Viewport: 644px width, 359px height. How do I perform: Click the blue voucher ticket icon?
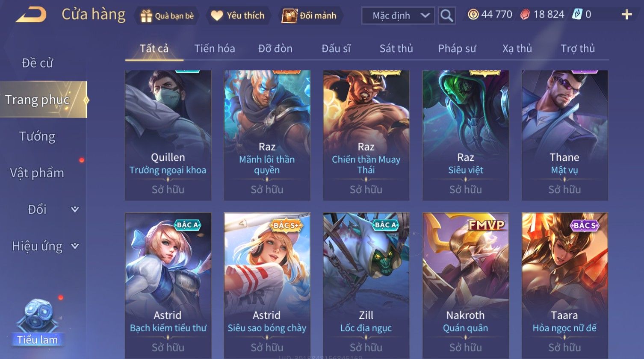tap(577, 15)
